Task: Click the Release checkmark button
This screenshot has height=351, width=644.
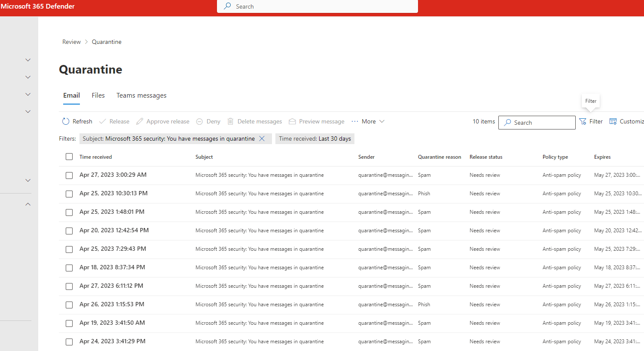Action: click(x=114, y=121)
